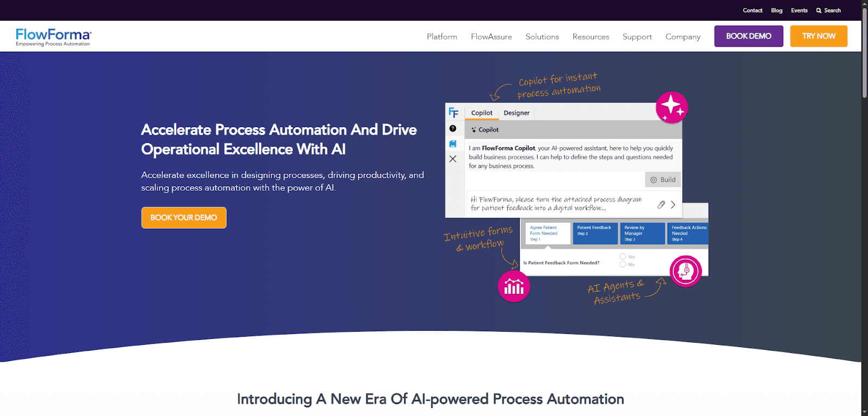Click the pink analytics chart badge
Image resolution: width=868 pixels, height=416 pixels.
514,286
